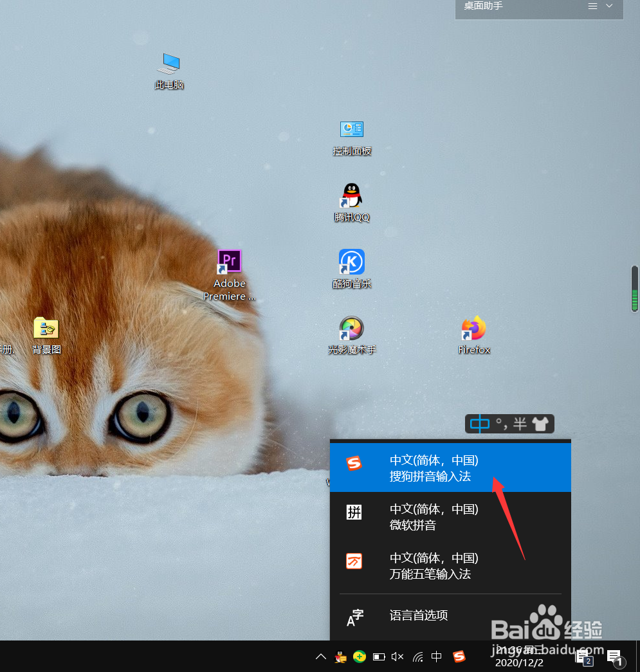Toggle Chinese/English mode on Sogou floating bar
640x672 pixels.
480,424
